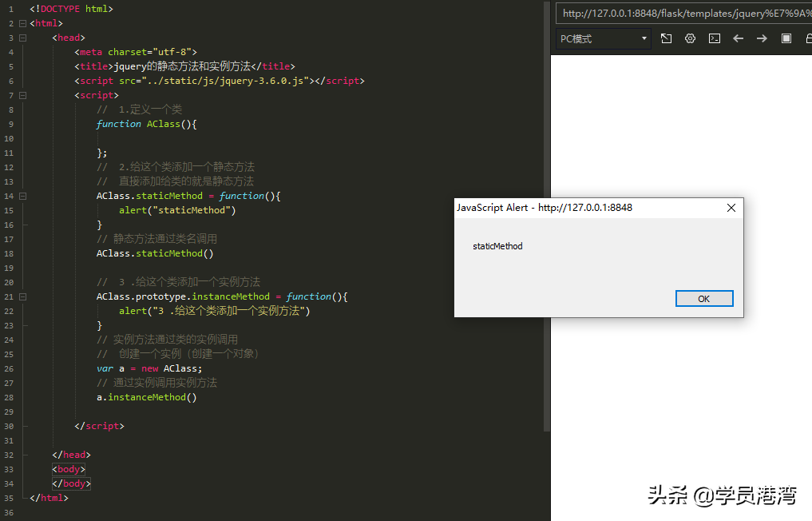The width and height of the screenshot is (812, 521).
Task: Open the web inspector console icon
Action: pos(714,38)
